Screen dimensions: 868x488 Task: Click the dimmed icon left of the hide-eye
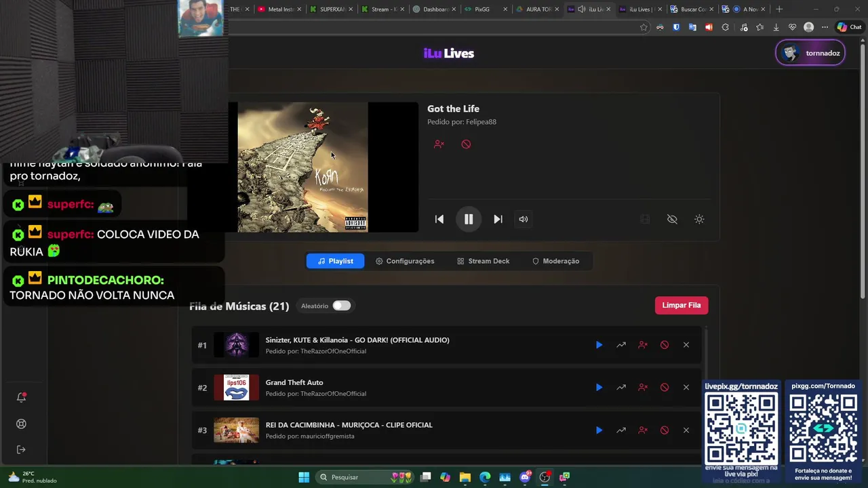[x=645, y=219]
